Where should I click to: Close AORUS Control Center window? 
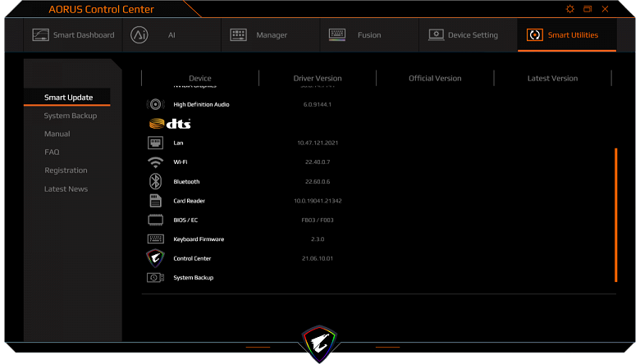(x=605, y=9)
